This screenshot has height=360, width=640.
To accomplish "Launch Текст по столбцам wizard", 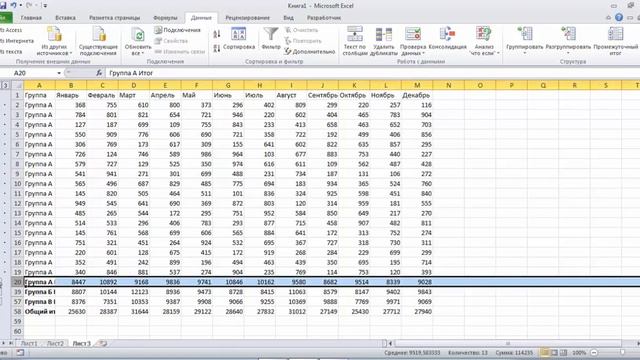I will [x=354, y=41].
